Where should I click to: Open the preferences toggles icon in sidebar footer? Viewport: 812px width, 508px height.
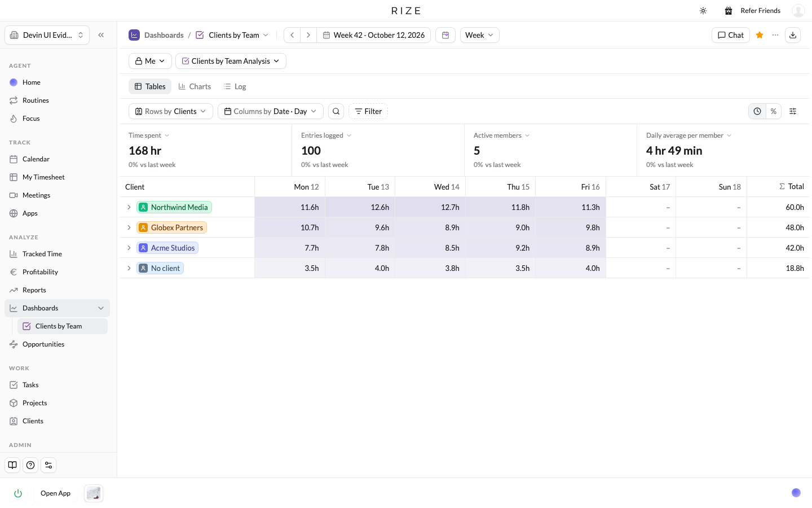click(48, 465)
